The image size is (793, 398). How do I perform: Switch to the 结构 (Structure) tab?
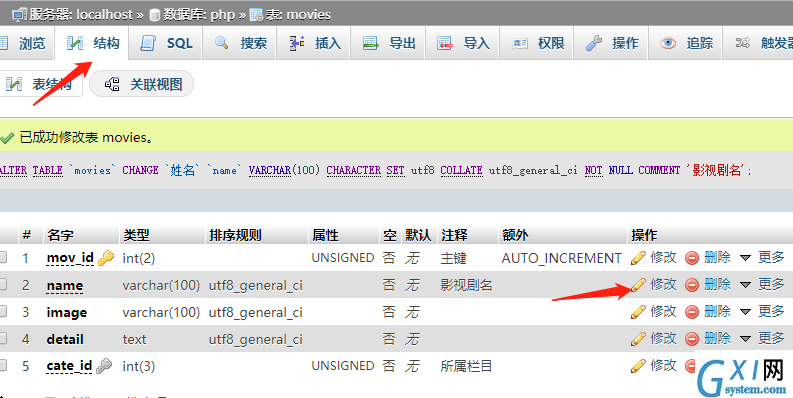(92, 43)
